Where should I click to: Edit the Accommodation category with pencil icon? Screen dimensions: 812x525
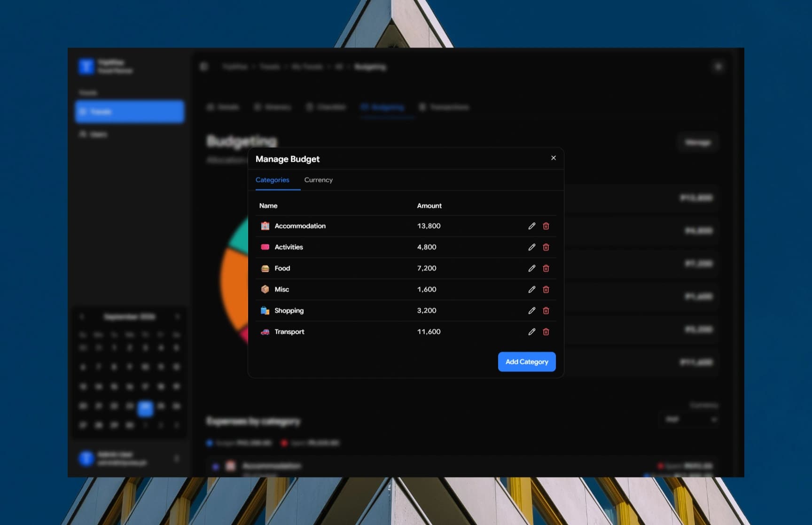tap(531, 226)
